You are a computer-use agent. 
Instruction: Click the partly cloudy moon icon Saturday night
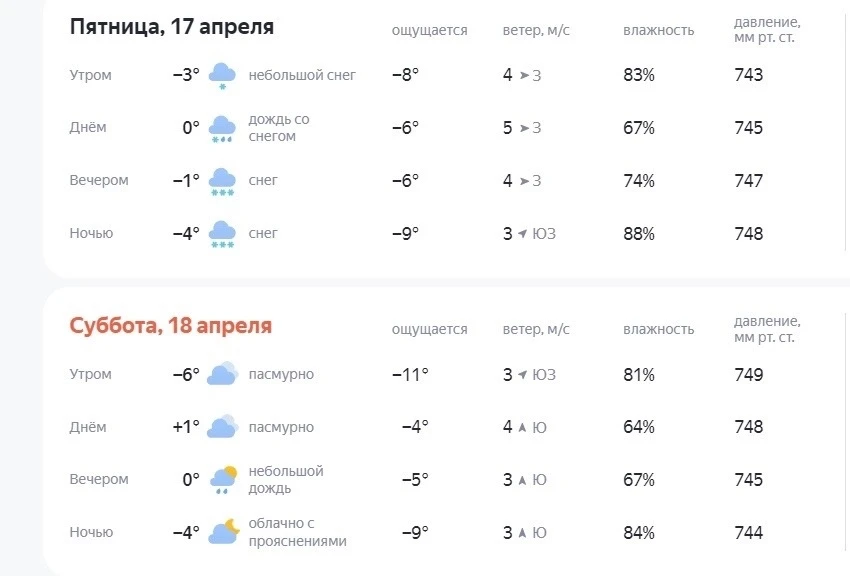[223, 532]
